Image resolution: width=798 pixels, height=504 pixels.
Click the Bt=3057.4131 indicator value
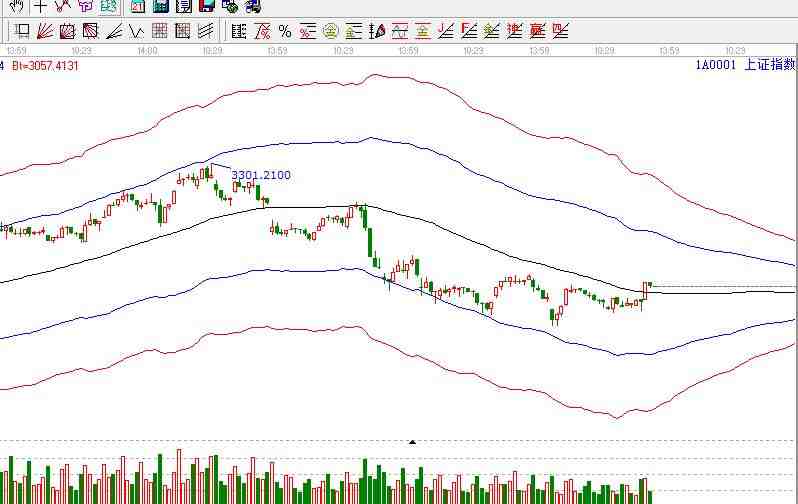click(x=45, y=66)
